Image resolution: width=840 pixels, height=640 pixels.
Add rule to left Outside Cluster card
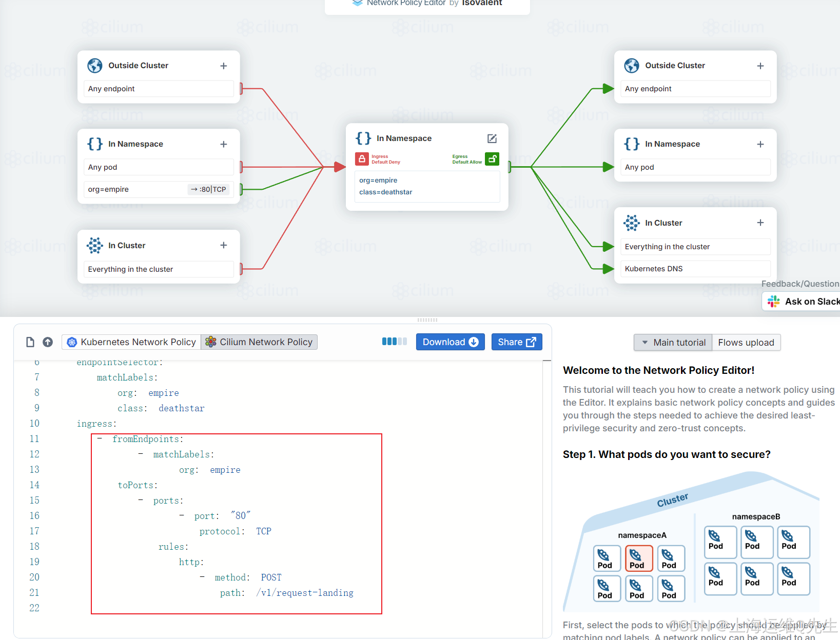224,66
